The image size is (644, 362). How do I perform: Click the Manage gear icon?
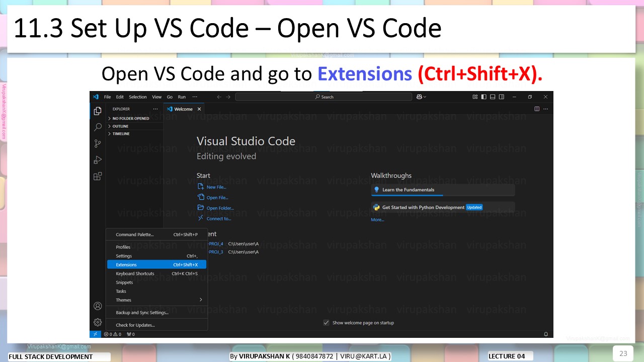[x=98, y=322]
